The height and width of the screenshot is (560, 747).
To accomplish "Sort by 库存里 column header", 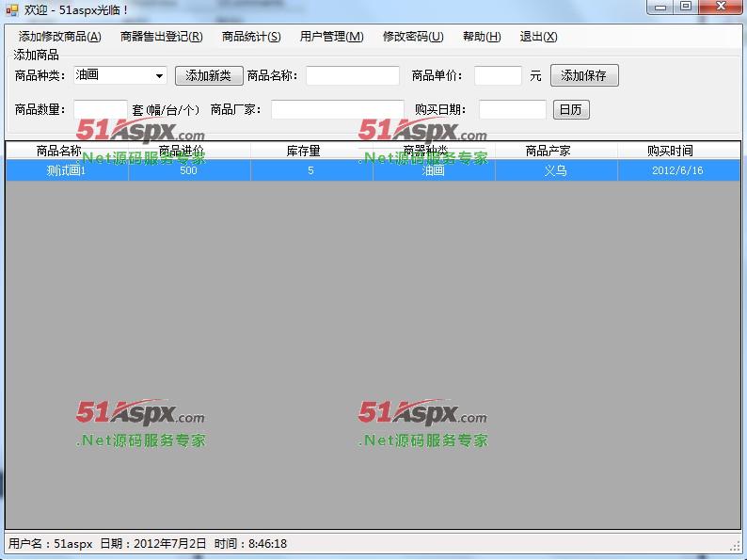I will click(x=311, y=151).
